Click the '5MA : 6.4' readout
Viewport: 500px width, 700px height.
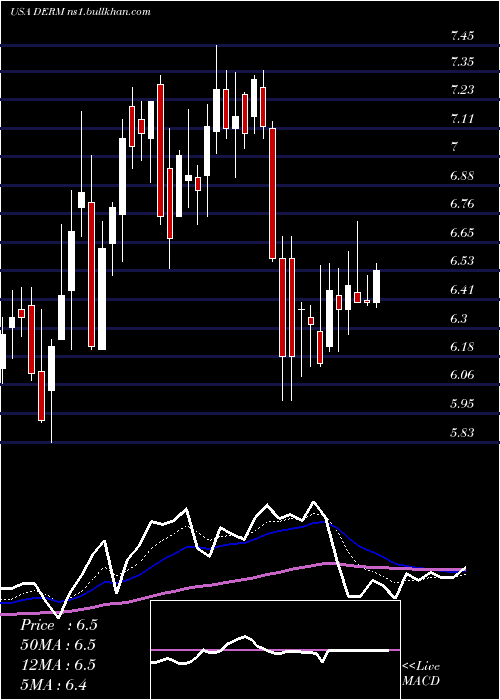point(54,684)
